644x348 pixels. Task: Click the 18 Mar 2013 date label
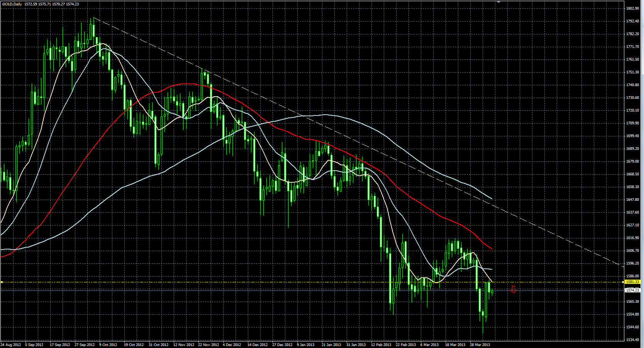pyautogui.click(x=455, y=345)
